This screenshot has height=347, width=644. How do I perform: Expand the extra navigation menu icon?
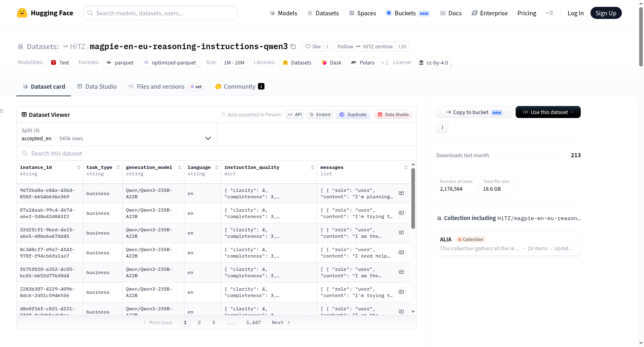549,13
